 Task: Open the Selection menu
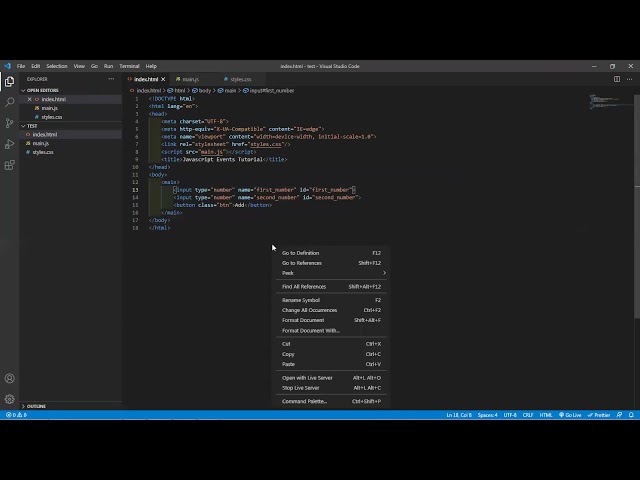[x=57, y=66]
